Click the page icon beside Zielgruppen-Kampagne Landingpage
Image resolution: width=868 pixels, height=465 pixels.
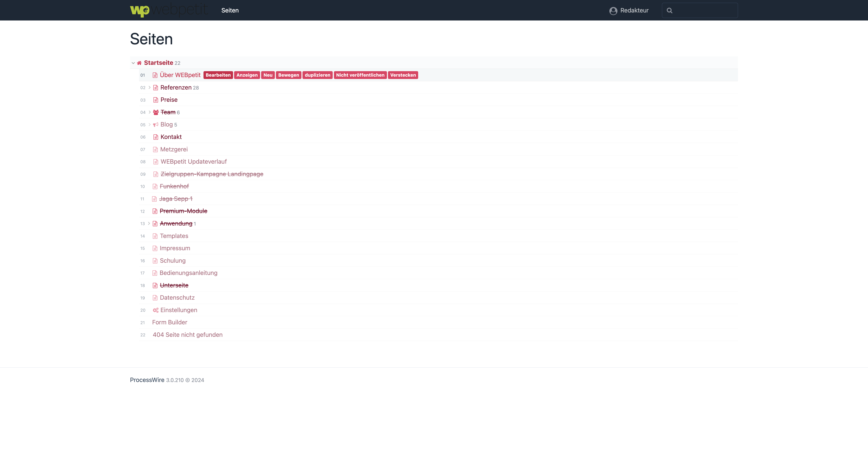[x=156, y=174]
